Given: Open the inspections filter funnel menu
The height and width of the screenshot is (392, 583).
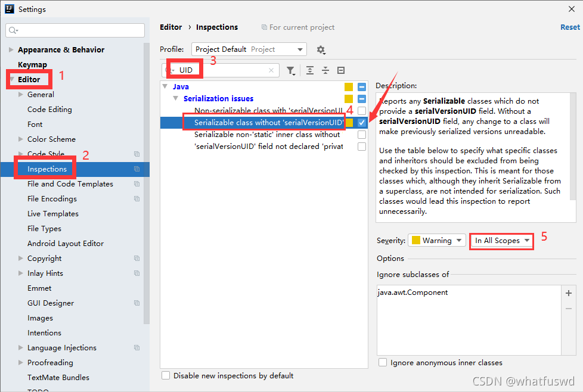Looking at the screenshot, I should pos(291,70).
